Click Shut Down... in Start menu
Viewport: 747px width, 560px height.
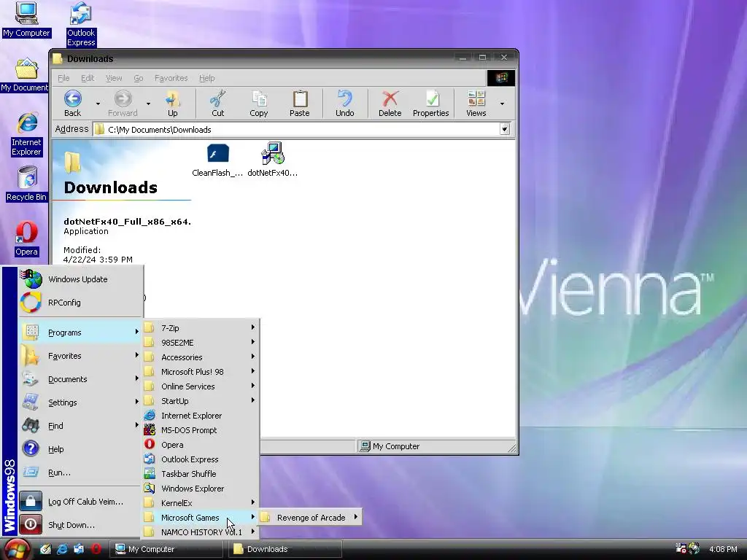coord(81,525)
